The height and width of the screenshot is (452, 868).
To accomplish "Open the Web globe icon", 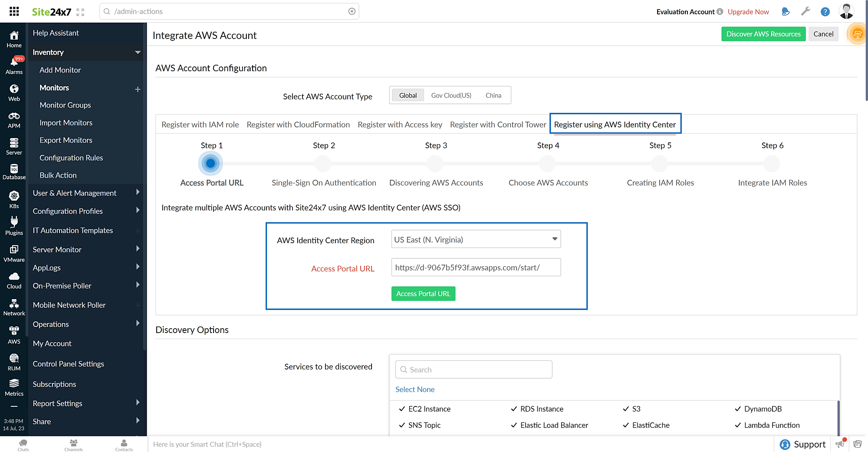I will (x=14, y=89).
